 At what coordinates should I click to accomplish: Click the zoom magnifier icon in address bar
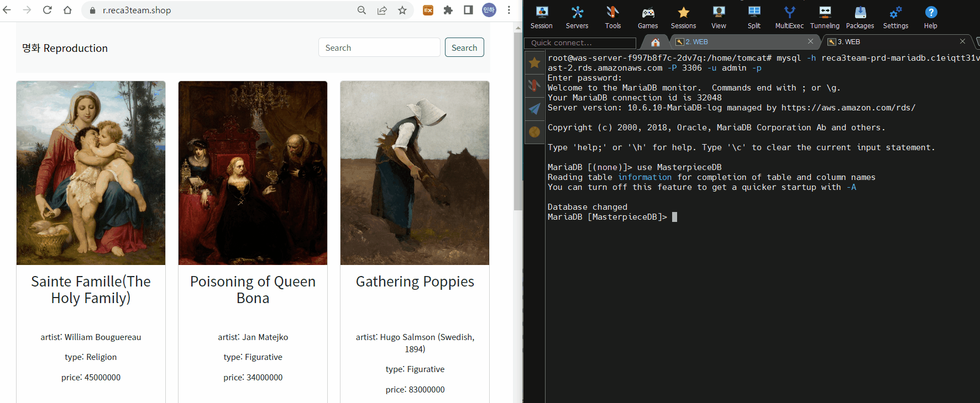pos(361,10)
